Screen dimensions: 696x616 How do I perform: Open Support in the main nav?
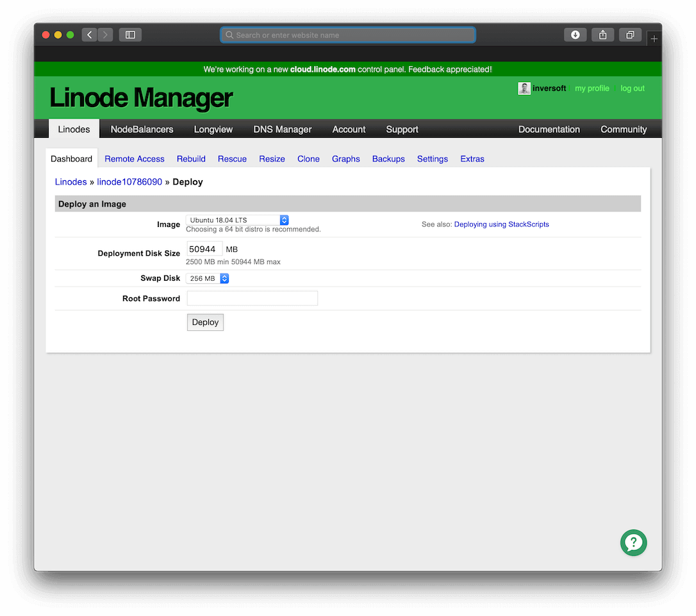tap(402, 129)
